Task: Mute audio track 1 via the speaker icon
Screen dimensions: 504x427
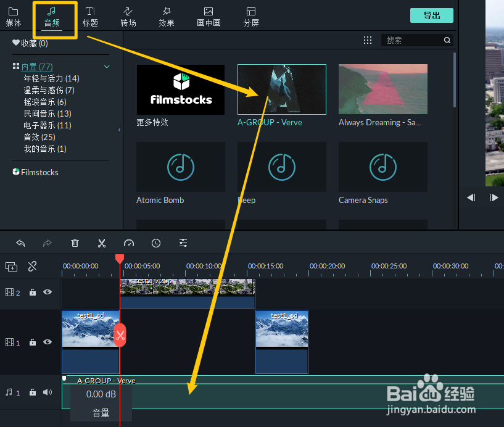Action: (x=48, y=392)
